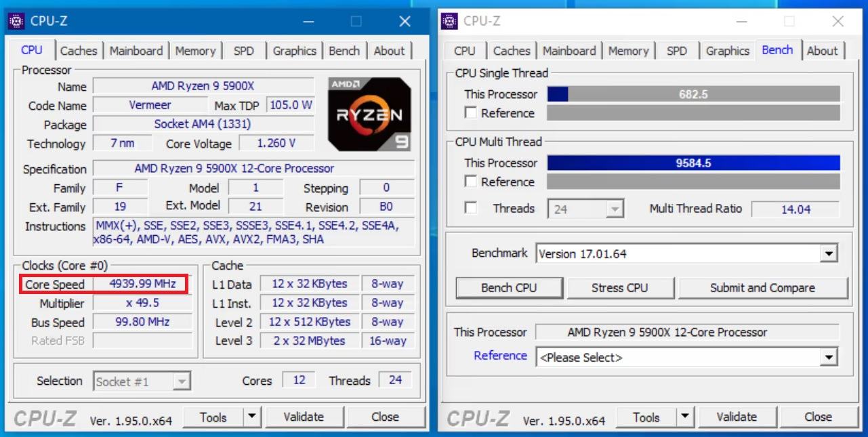Open the SPD tab in left window
This screenshot has width=868, height=437.
[x=244, y=51]
